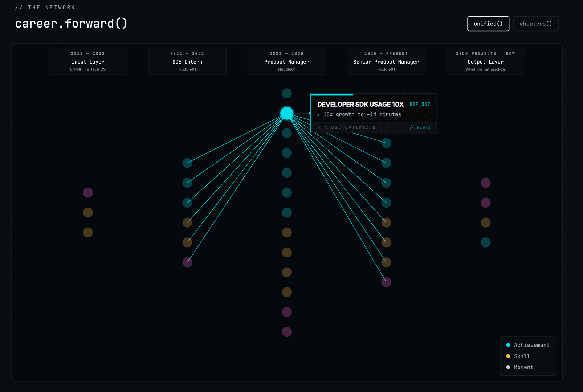The height and width of the screenshot is (392, 583).
Task: Select the topmost node in Product Manager column
Action: point(287,93)
